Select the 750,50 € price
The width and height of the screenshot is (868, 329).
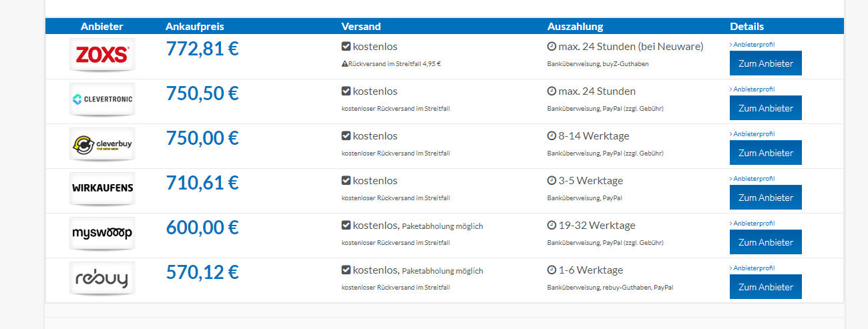coord(202,93)
